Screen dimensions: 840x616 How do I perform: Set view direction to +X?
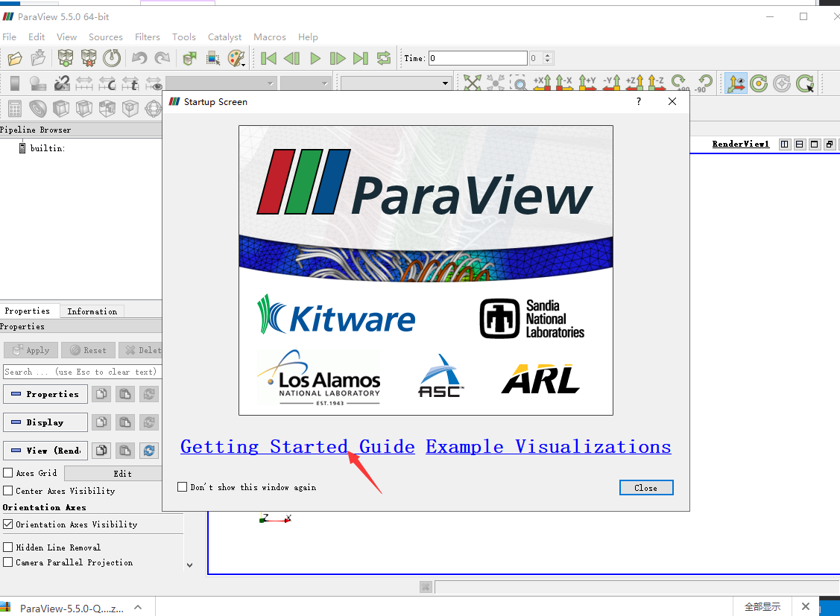542,83
